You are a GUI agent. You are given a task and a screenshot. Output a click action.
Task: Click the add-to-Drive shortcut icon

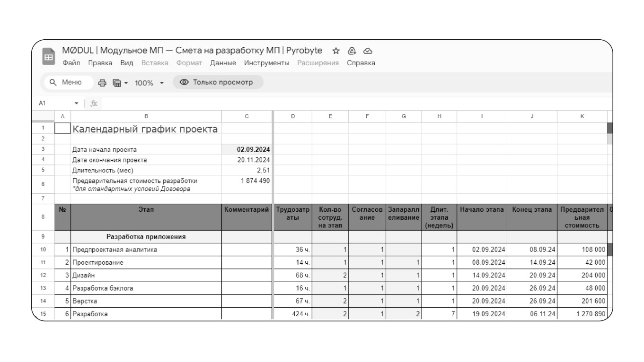pyautogui.click(x=352, y=51)
